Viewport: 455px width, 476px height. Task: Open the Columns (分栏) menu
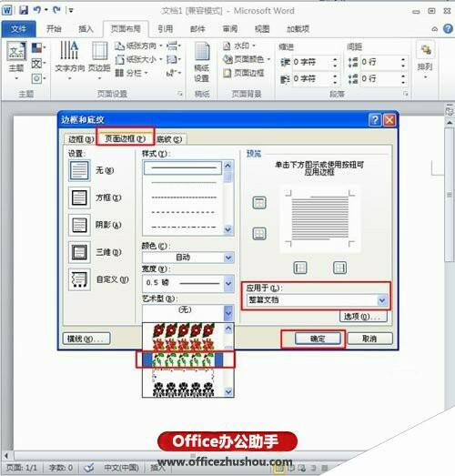coord(132,73)
